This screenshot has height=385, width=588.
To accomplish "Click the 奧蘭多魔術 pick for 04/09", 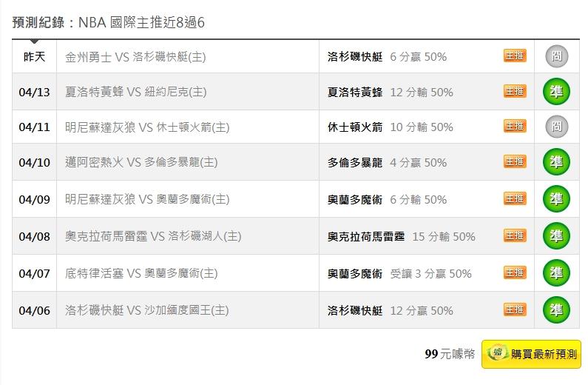I will (355, 200).
